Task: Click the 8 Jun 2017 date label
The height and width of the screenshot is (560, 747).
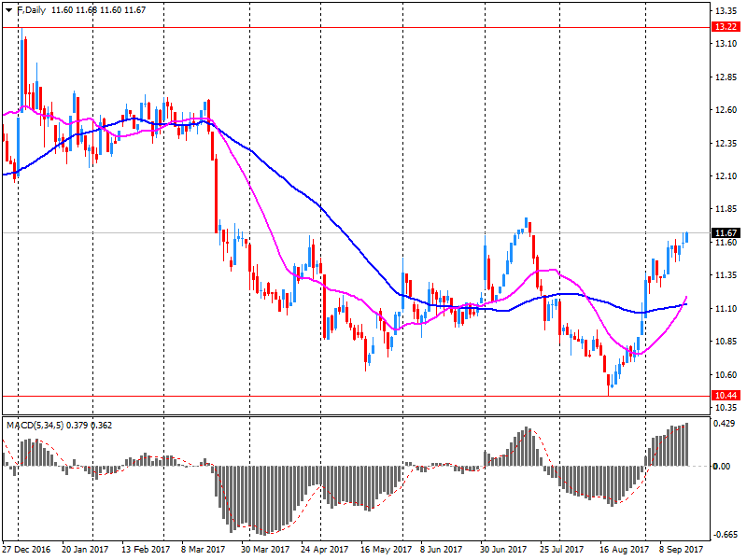Action: (441, 550)
